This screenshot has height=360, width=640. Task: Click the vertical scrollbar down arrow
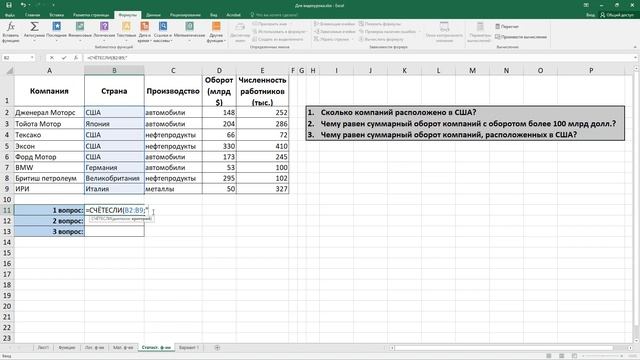tap(636, 340)
